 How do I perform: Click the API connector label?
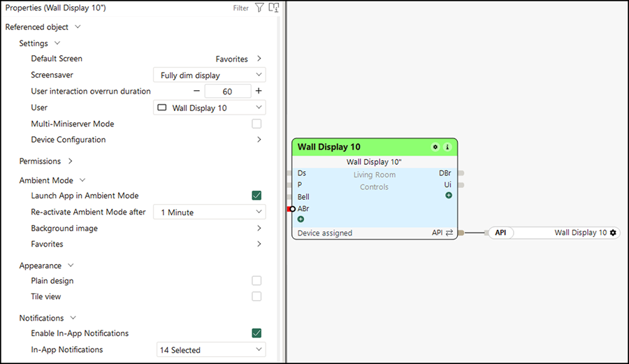click(500, 233)
